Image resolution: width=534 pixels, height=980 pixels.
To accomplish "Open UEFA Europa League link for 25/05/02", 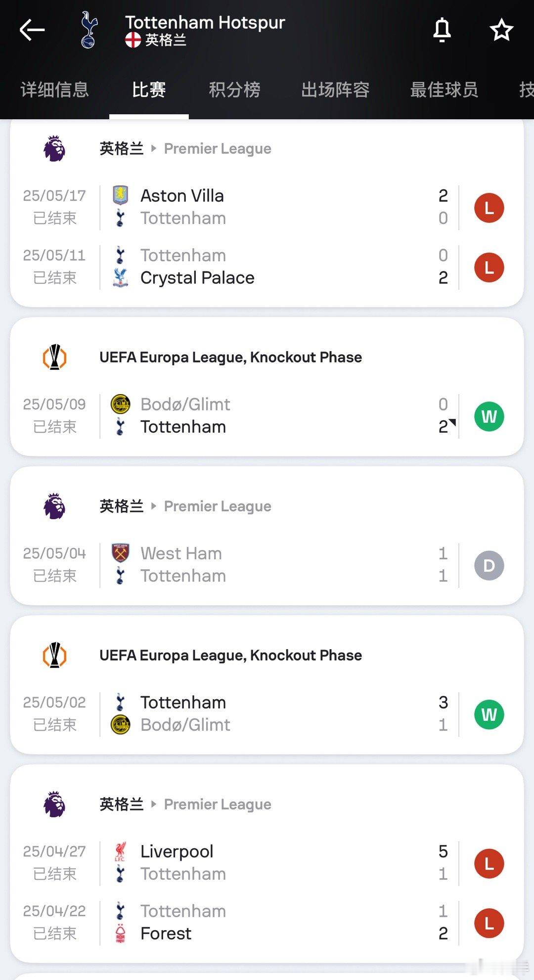I will point(230,655).
